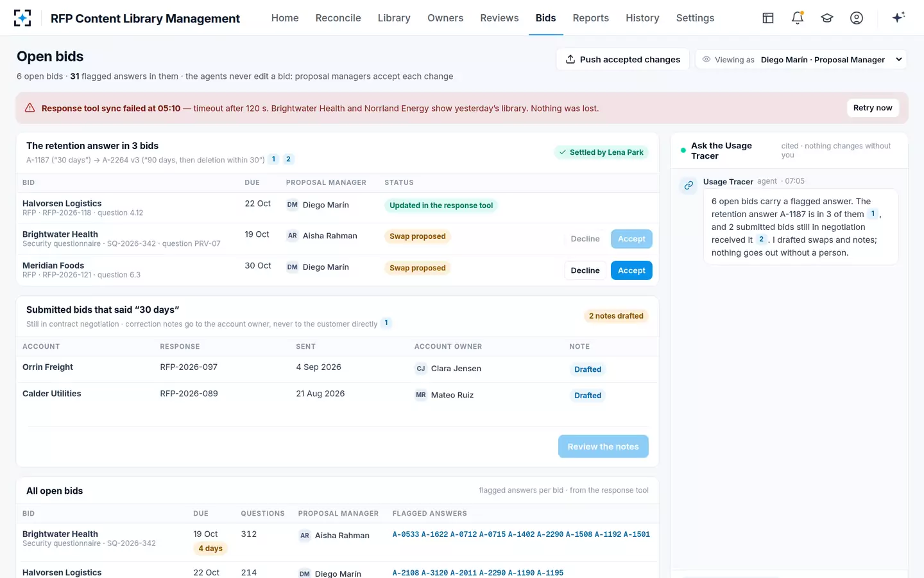Click the link icon beside Usage Tracer
Image resolution: width=924 pixels, height=578 pixels.
[x=689, y=186]
